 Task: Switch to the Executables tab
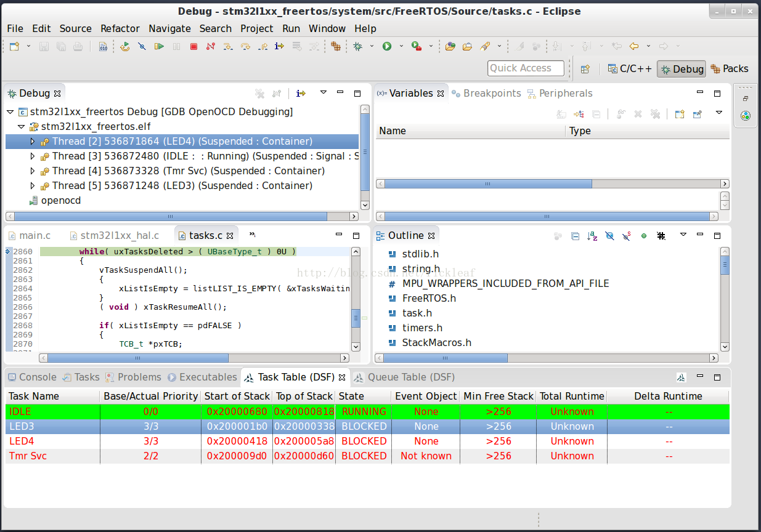tap(202, 377)
